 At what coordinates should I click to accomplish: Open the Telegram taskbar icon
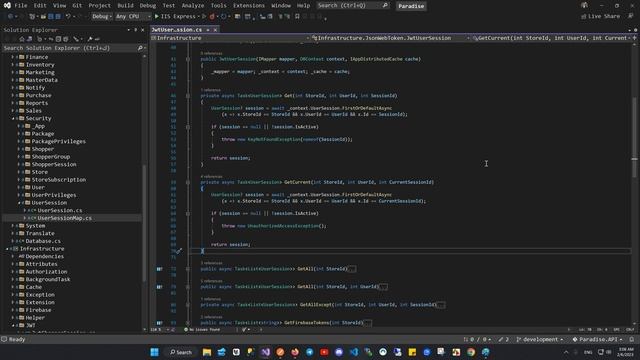pos(310,352)
